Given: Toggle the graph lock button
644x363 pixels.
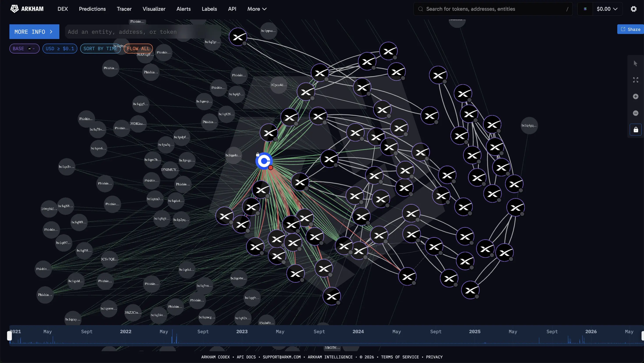Looking at the screenshot, I should click(636, 130).
